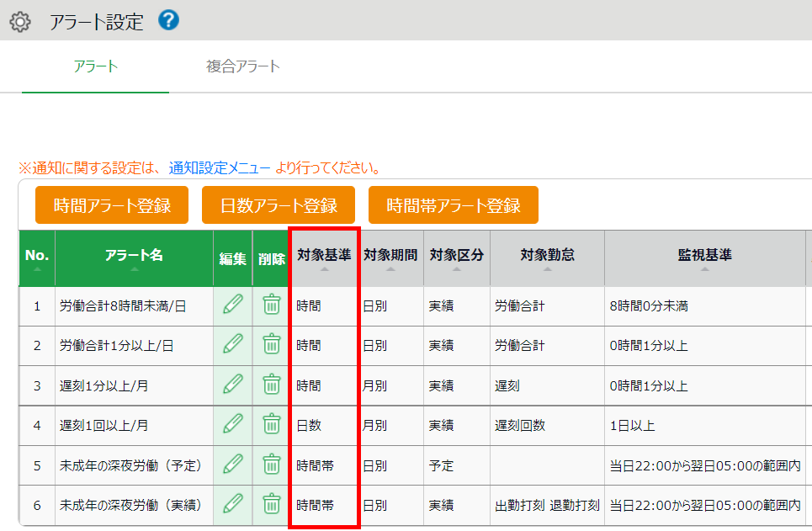
Task: Edit alert 遅刻1回以上/月 with pencil icon
Action: [x=233, y=424]
